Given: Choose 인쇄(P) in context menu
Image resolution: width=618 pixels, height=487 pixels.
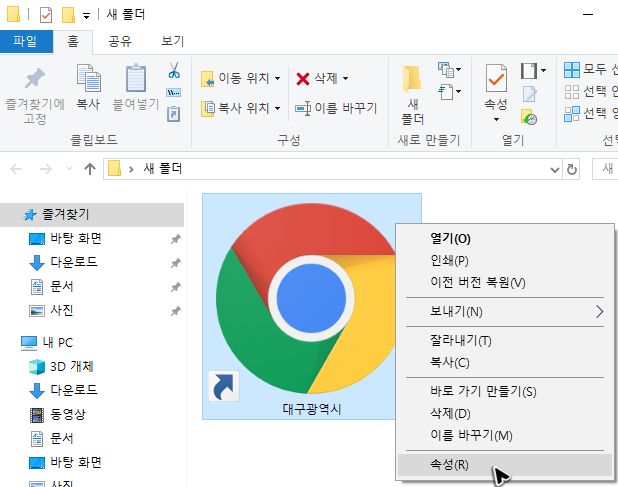Looking at the screenshot, I should [505, 260].
